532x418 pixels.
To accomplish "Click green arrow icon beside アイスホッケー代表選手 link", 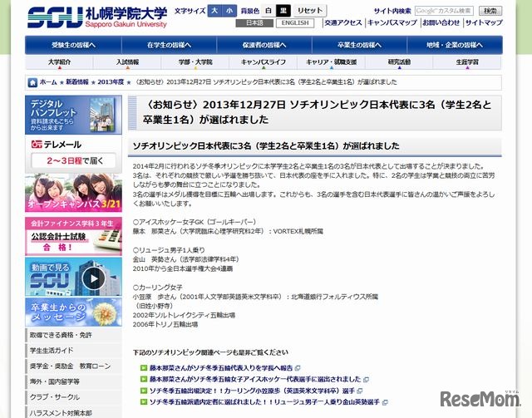I will (x=144, y=379).
